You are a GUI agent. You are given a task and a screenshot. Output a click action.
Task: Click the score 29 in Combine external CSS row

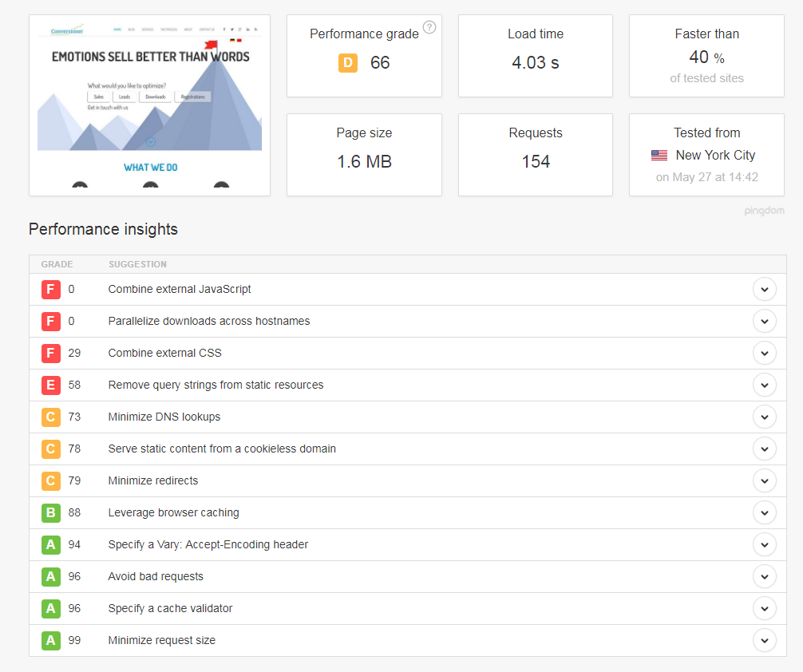pos(74,353)
